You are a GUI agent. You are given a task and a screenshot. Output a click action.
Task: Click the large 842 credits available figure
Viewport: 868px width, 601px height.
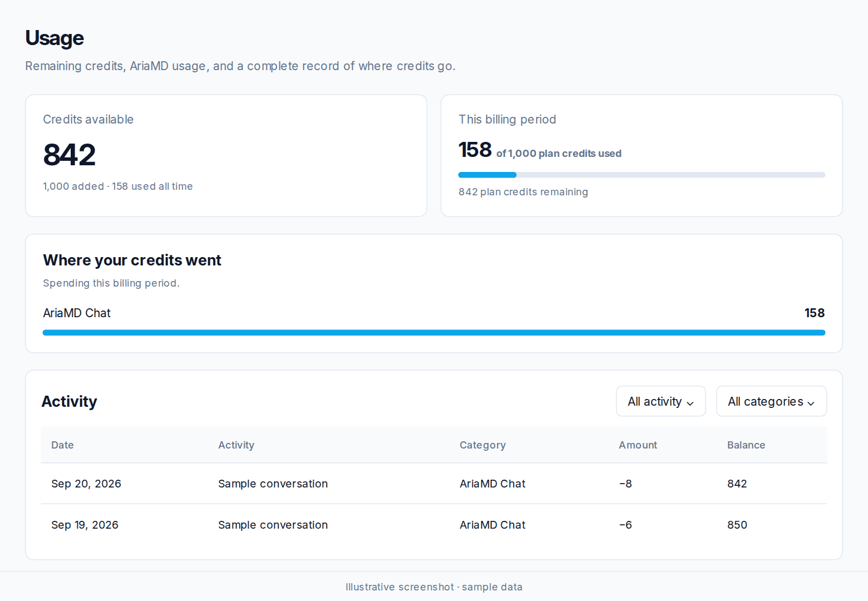[70, 154]
